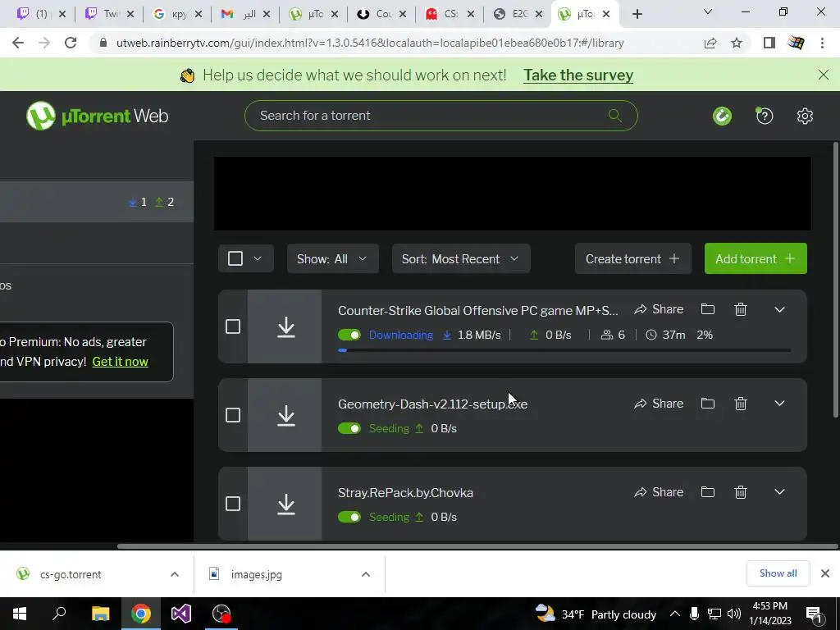Expand details of the Geometry-Dash torrent

point(779,404)
